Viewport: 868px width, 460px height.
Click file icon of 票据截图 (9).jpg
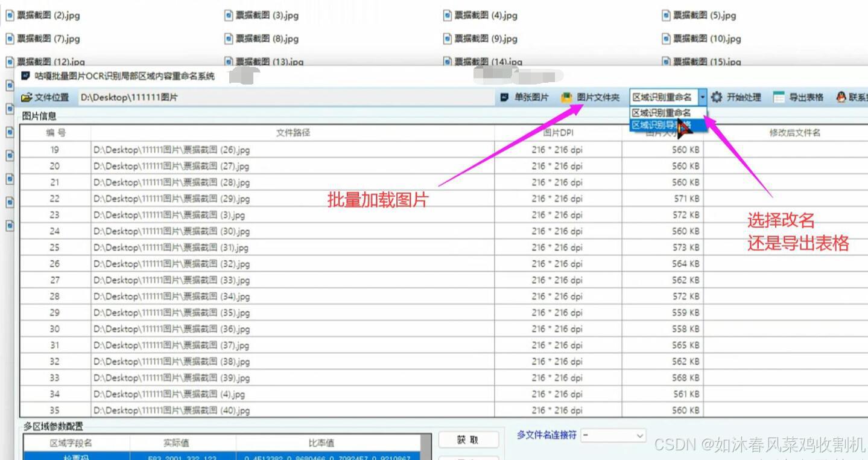(x=448, y=39)
